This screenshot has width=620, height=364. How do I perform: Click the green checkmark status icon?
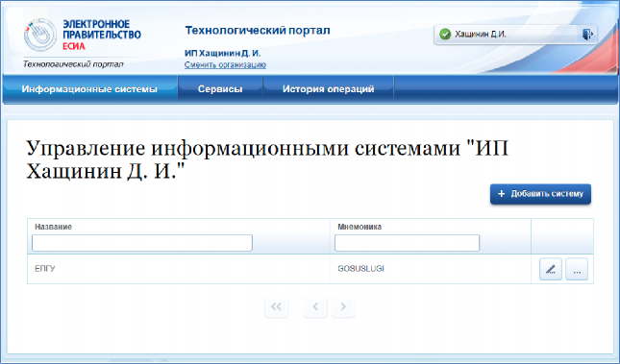445,35
